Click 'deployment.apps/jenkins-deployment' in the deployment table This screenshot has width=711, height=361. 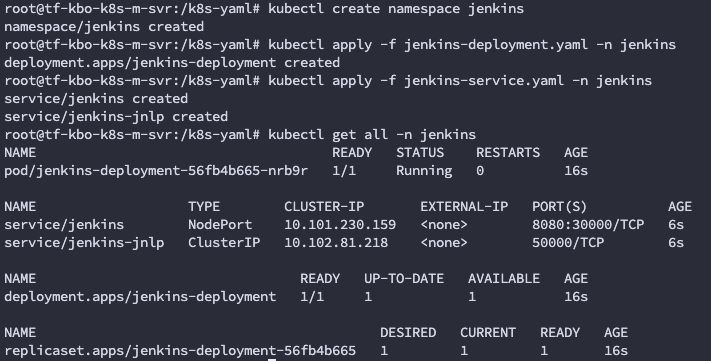tap(140, 297)
